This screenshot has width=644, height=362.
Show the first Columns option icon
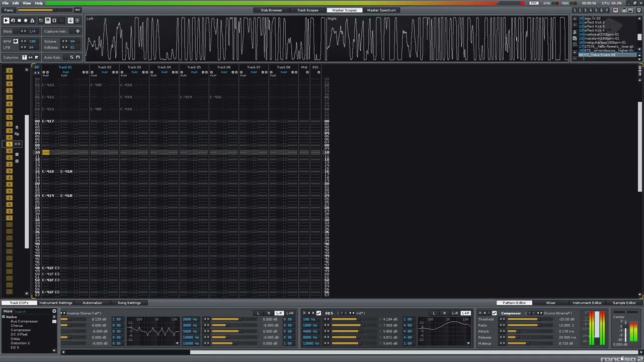coord(24,57)
